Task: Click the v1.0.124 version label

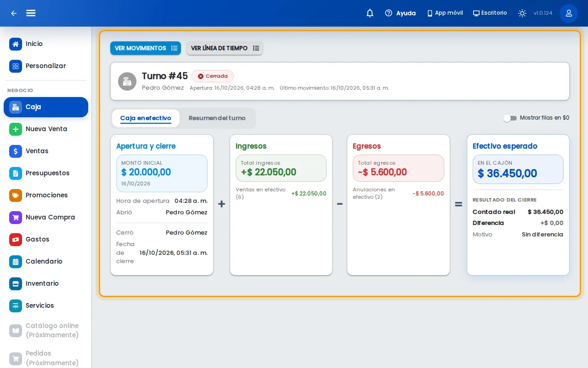Action: pyautogui.click(x=543, y=13)
